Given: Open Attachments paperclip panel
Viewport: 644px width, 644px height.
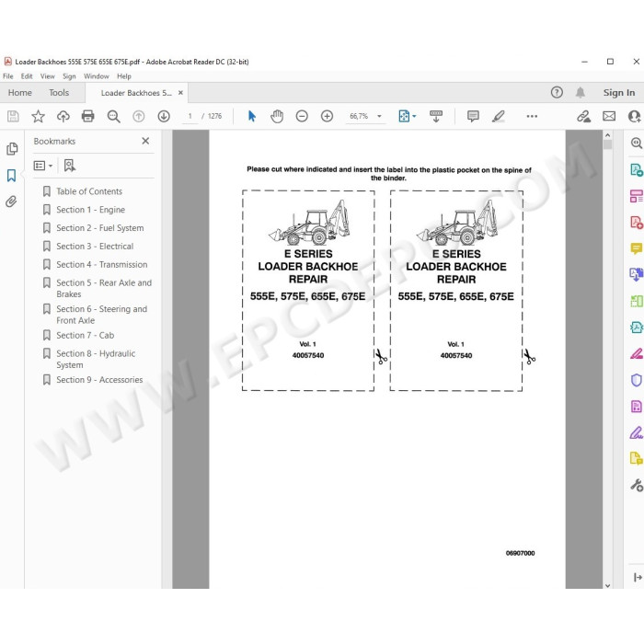Looking at the screenshot, I should pyautogui.click(x=11, y=201).
